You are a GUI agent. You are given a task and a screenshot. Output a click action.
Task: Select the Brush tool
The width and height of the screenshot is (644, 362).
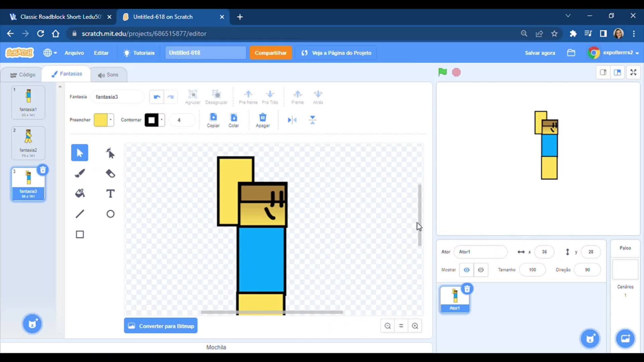coord(79,173)
